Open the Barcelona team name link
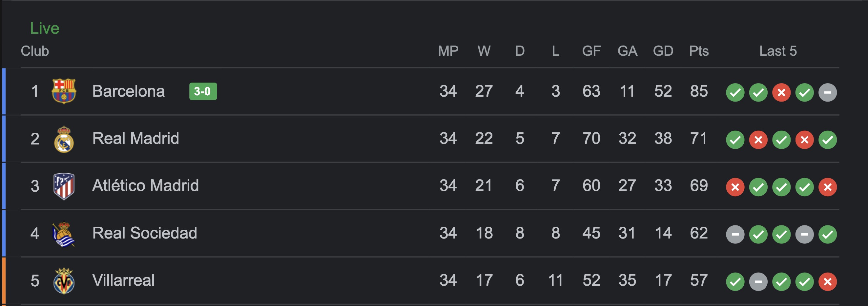The width and height of the screenshot is (868, 306). pyautogui.click(x=128, y=91)
